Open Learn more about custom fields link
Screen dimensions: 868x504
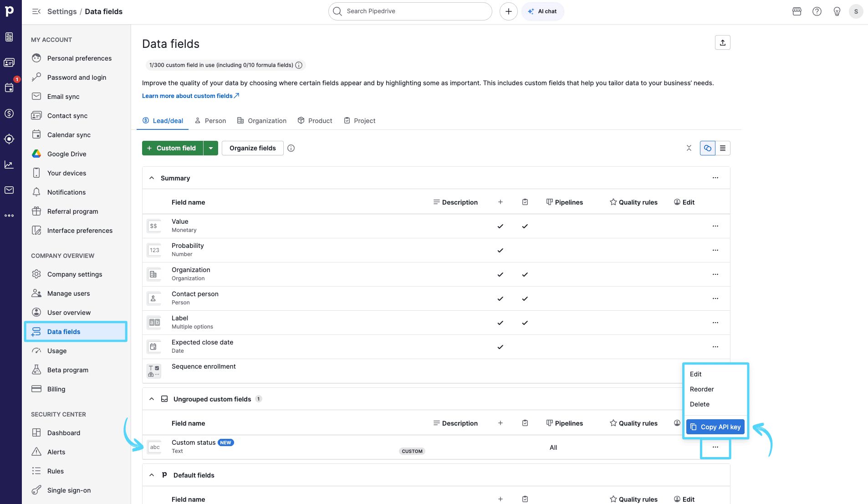pyautogui.click(x=191, y=96)
